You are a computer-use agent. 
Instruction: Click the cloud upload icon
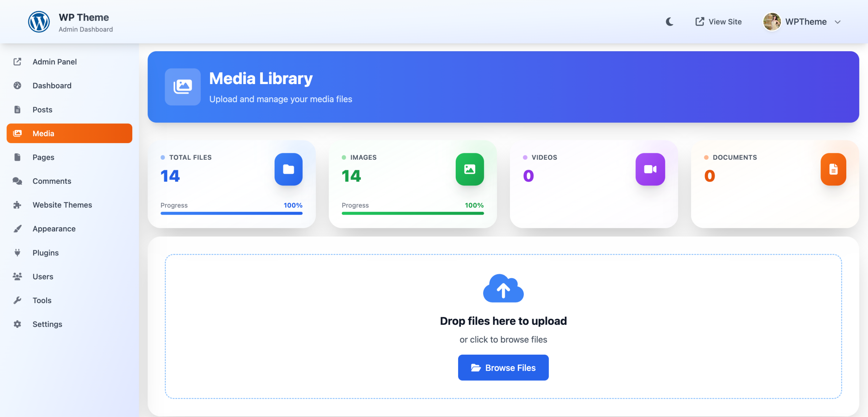tap(503, 289)
